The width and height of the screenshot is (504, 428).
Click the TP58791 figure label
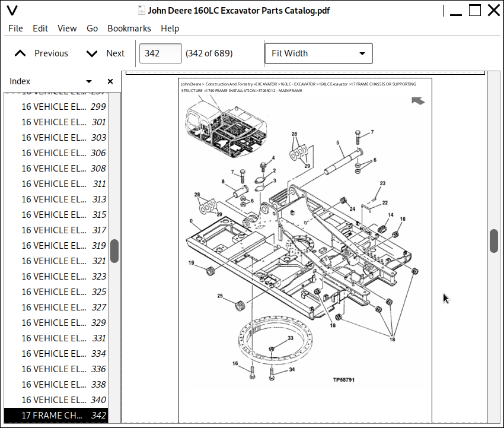(x=343, y=380)
